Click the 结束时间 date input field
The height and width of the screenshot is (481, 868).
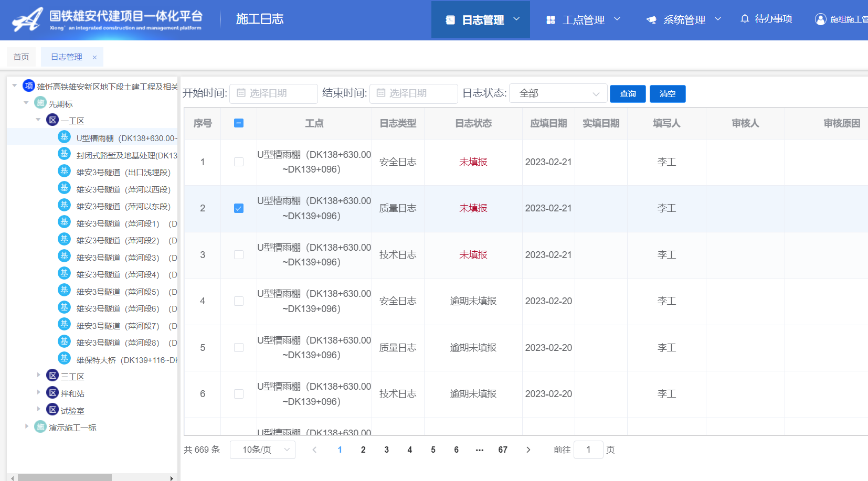[x=414, y=93]
